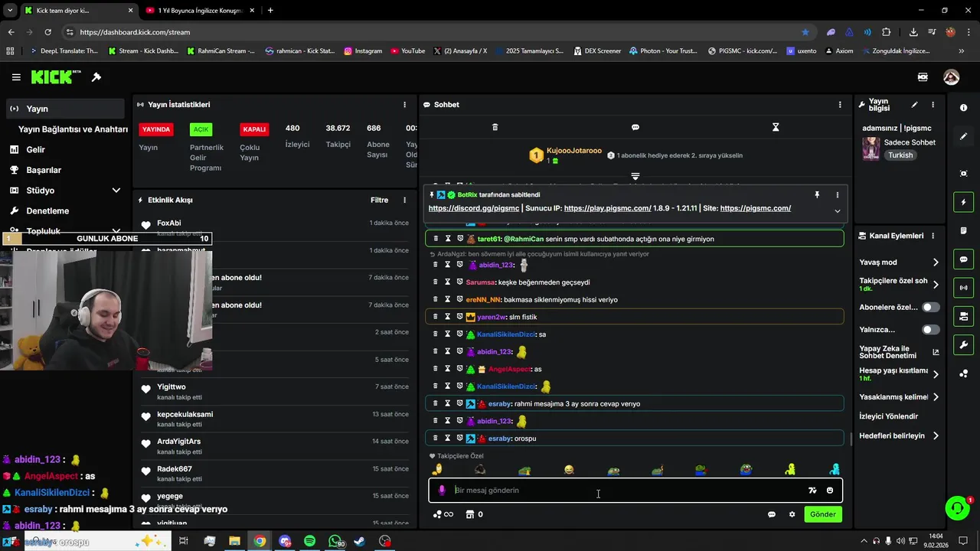Open Yapay Zeka ile Sohbet Denetimi
Viewport: 980px width, 551px height.
tap(898, 352)
